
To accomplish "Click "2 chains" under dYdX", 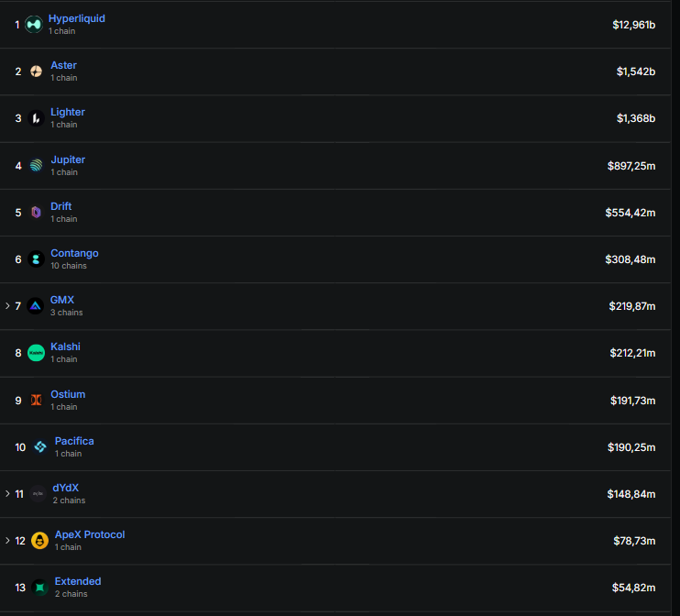I will tap(69, 500).
